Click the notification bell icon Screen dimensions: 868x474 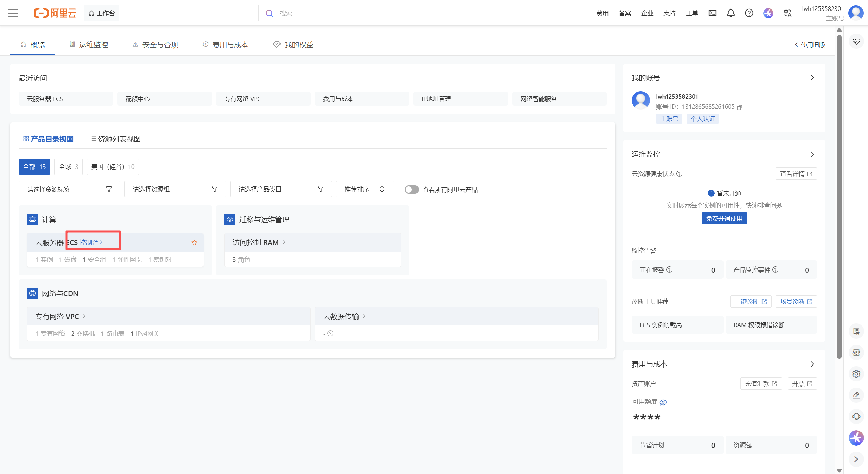click(x=731, y=13)
